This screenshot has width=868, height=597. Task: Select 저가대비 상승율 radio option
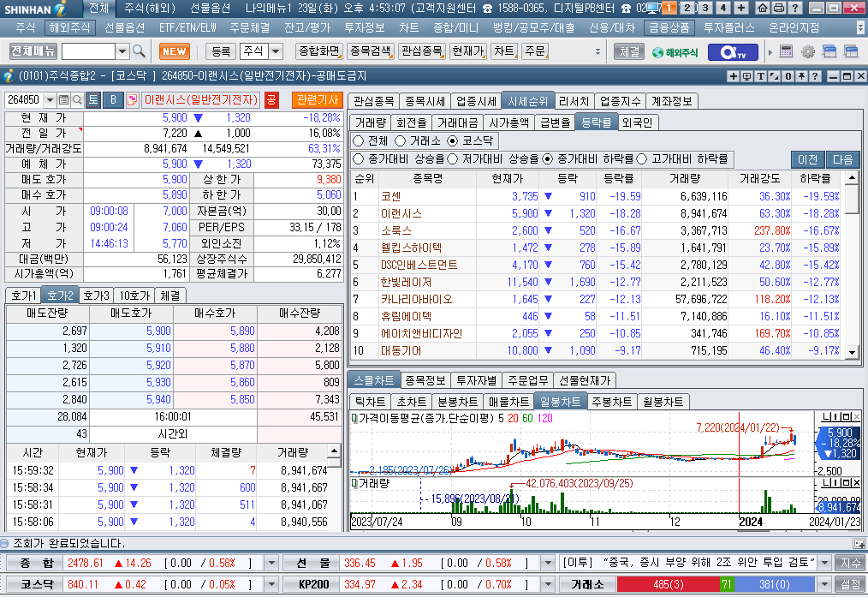pos(453,159)
